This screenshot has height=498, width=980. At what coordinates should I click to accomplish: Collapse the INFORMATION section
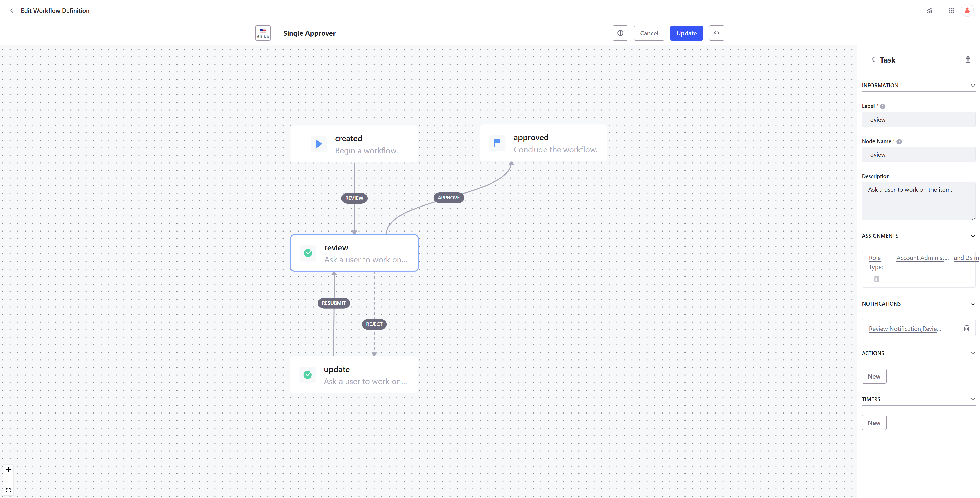[x=973, y=86]
